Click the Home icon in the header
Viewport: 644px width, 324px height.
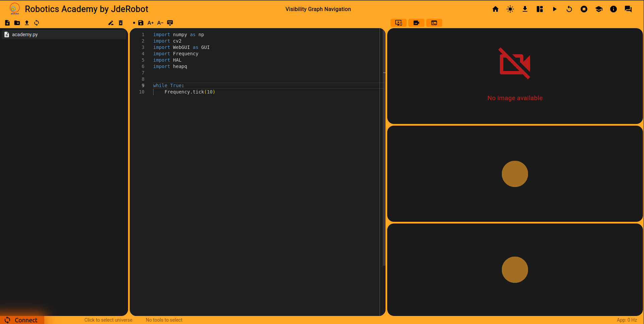click(x=495, y=9)
